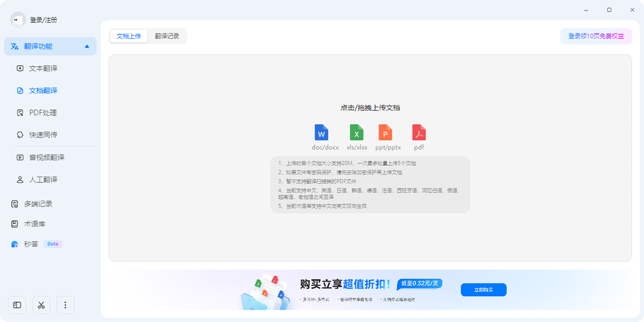Click the pdf label text

click(419, 148)
